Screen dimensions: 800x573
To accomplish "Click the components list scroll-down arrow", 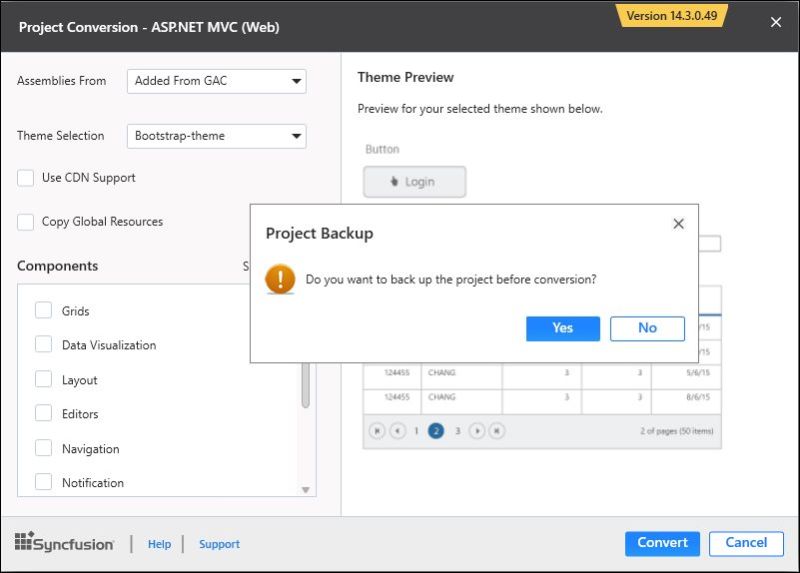I will (x=306, y=490).
